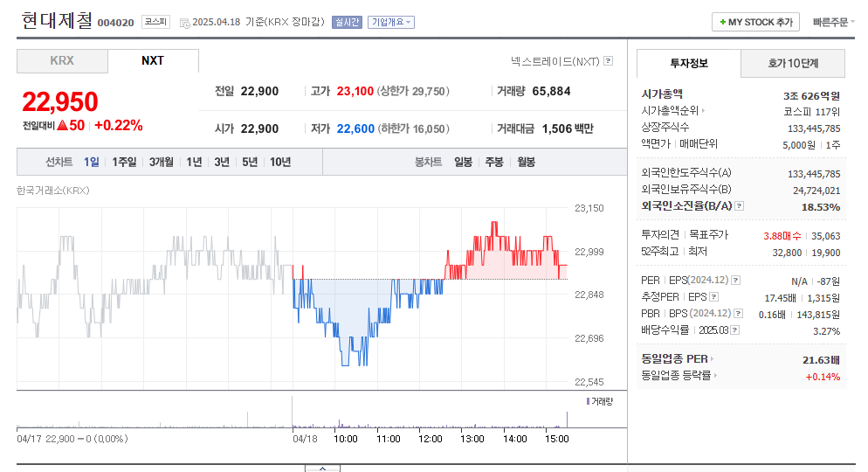This screenshot has width=868, height=472.
Task: Click the 목표주가 label link
Action: [708, 235]
